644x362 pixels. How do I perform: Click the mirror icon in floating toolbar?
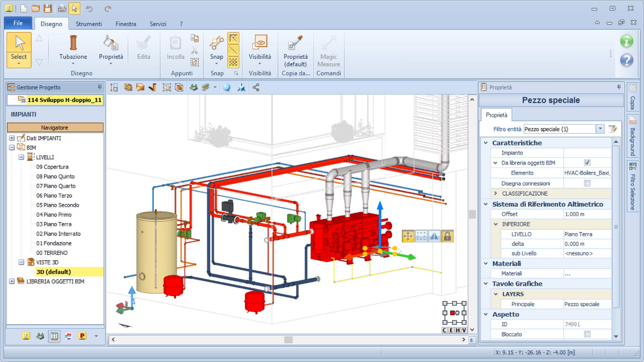(434, 236)
